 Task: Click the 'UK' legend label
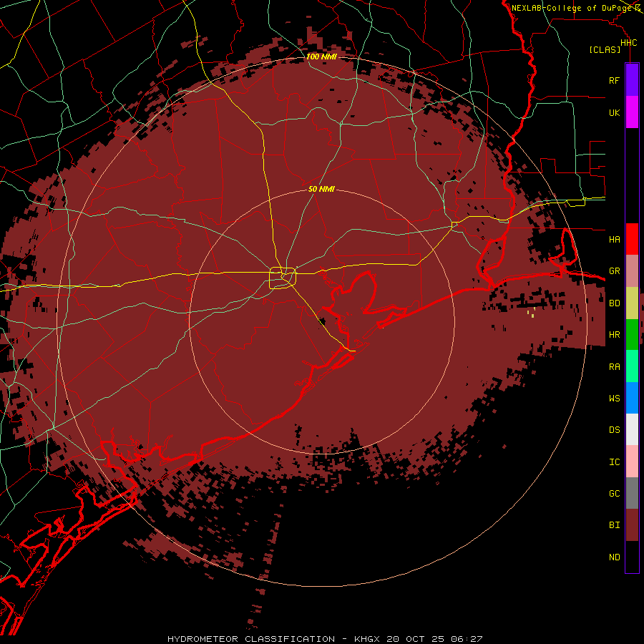(x=614, y=112)
